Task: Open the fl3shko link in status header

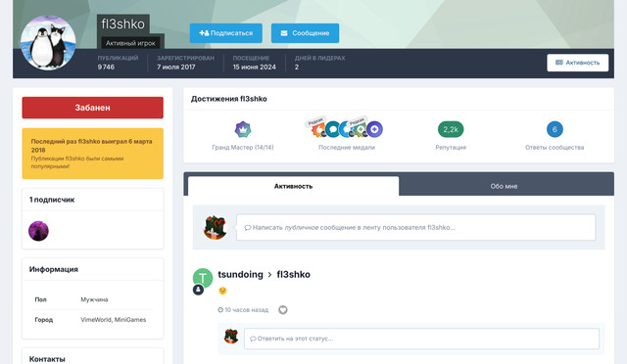Action: pos(294,275)
